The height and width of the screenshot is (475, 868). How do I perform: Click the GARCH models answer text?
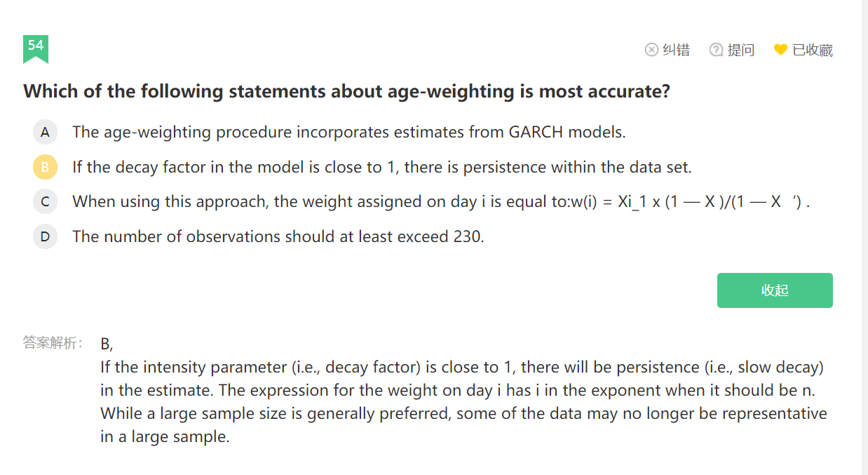(x=348, y=132)
